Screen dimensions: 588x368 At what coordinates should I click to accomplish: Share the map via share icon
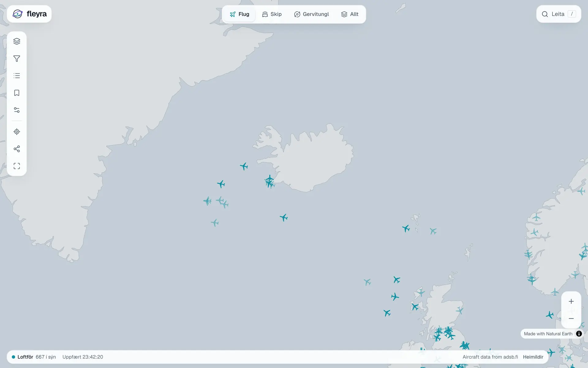point(17,149)
